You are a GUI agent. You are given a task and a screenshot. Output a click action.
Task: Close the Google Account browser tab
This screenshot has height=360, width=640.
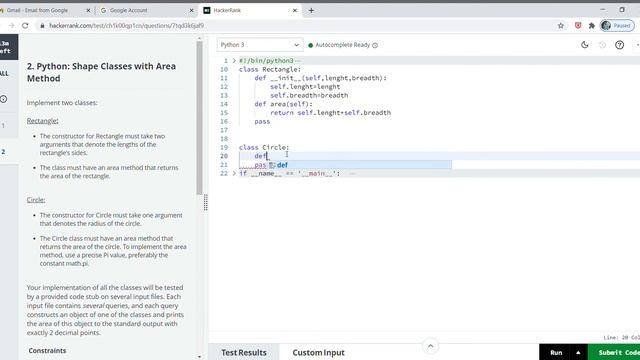(191, 11)
